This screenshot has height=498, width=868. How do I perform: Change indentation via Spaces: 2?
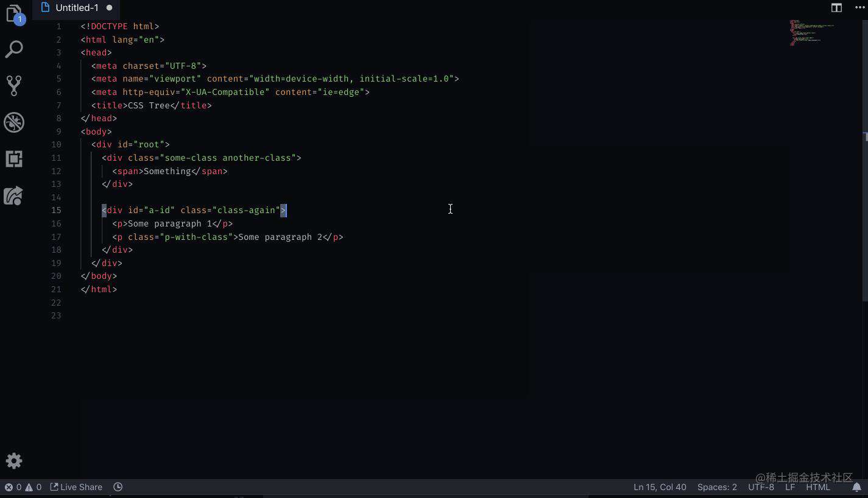coord(717,487)
